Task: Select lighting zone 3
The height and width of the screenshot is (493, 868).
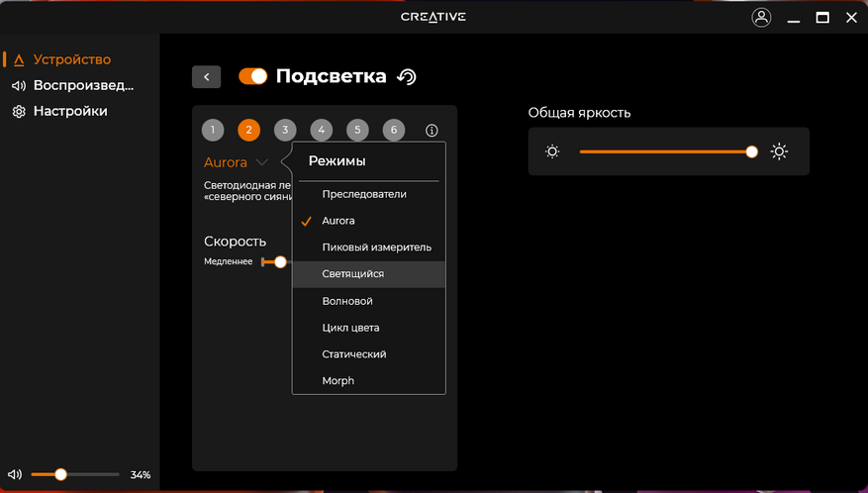Action: 285,130
